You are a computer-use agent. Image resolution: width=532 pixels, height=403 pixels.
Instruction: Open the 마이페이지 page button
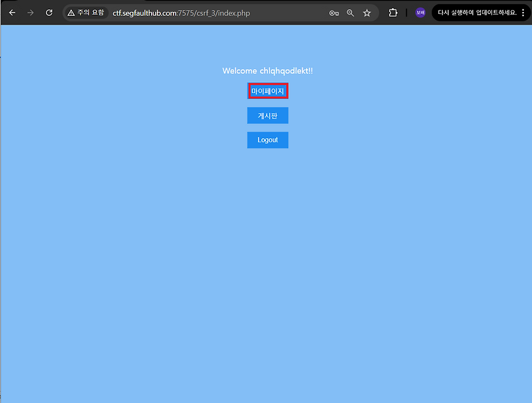pyautogui.click(x=267, y=90)
